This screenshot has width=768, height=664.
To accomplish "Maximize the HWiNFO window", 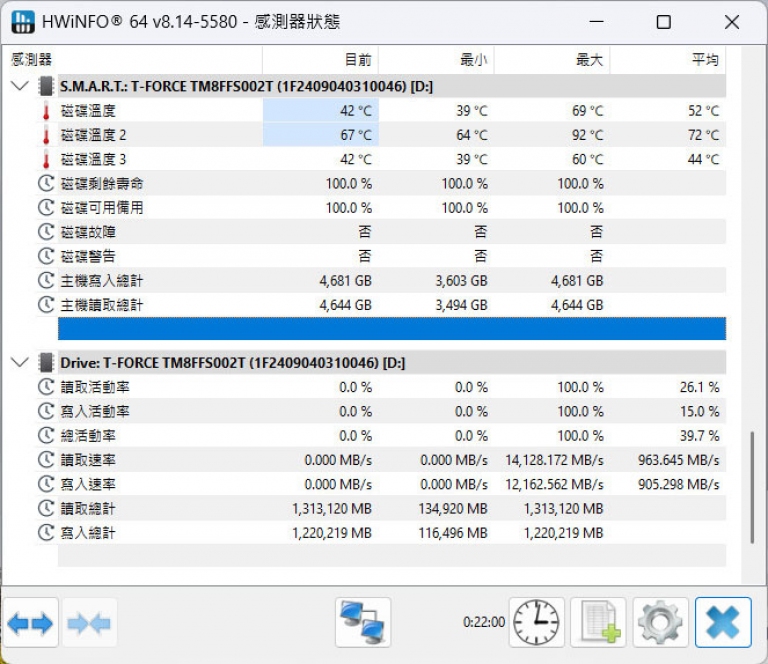I will click(x=664, y=22).
